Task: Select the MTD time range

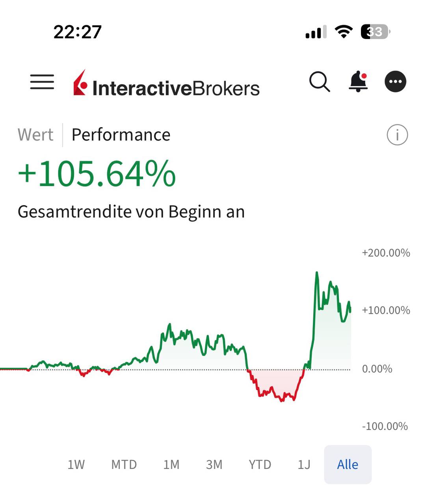Action: point(124,465)
